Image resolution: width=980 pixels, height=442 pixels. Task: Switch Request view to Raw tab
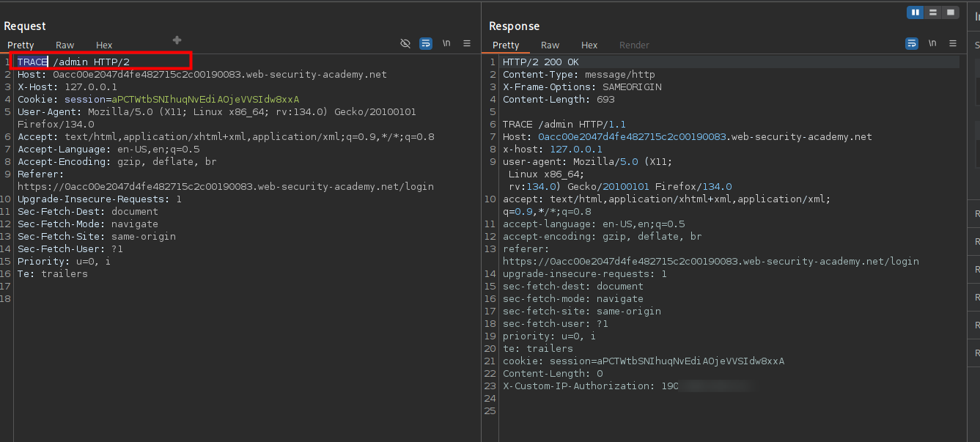pos(65,45)
